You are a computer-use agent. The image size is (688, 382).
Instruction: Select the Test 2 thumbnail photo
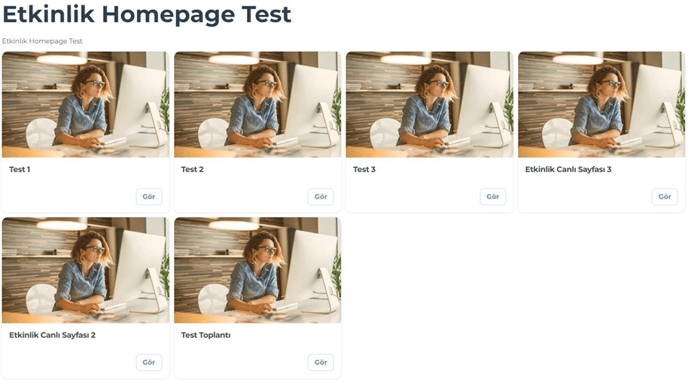(x=258, y=104)
